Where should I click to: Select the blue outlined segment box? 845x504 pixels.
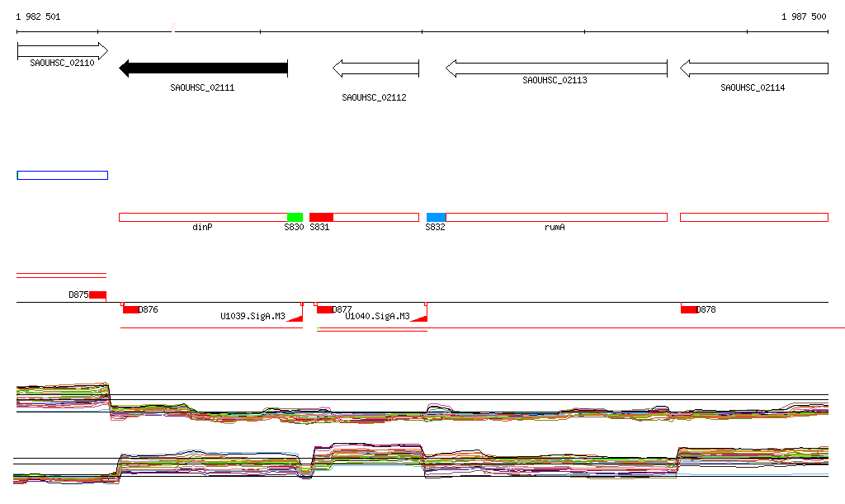[63, 175]
